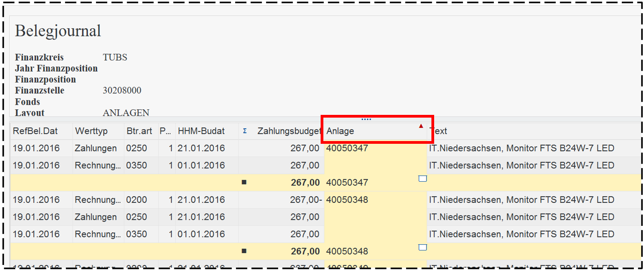Click the red sort triangle in Anlage header

coord(420,126)
